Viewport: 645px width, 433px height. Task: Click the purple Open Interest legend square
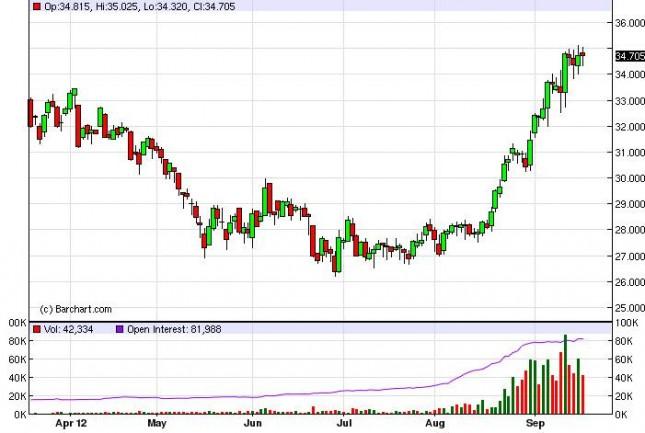[x=120, y=329]
